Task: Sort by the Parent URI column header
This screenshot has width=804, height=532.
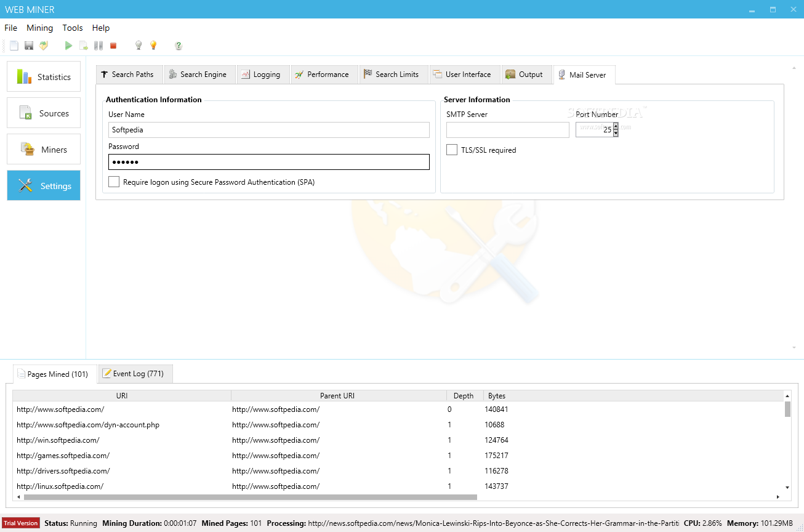Action: pos(337,396)
